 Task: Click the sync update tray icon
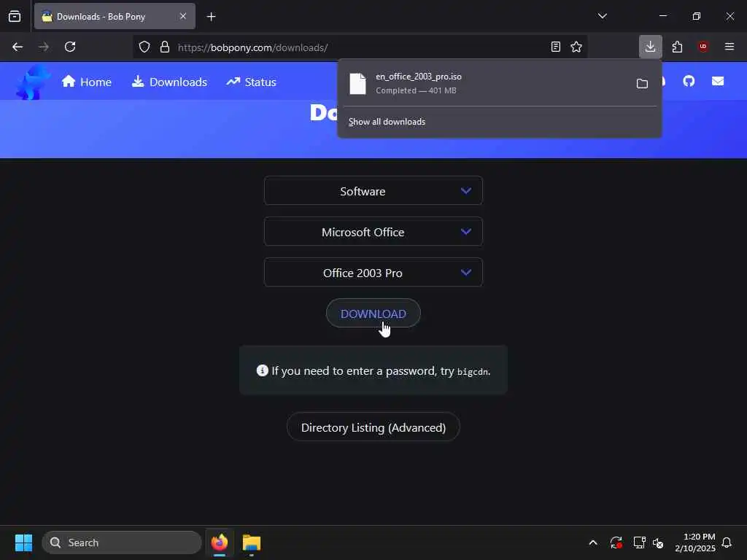(616, 542)
